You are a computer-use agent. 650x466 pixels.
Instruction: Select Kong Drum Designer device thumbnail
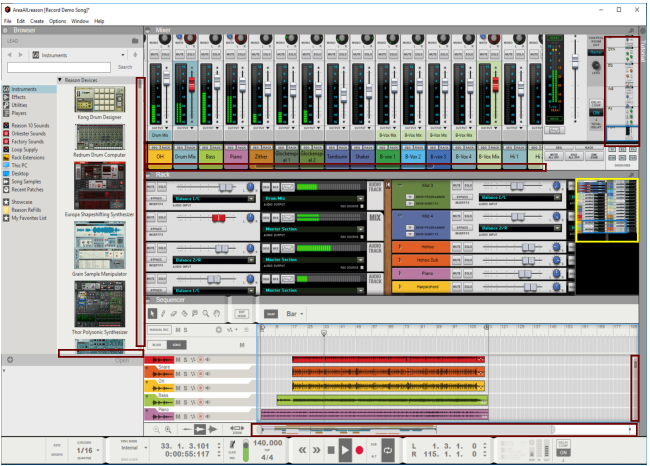[99, 99]
